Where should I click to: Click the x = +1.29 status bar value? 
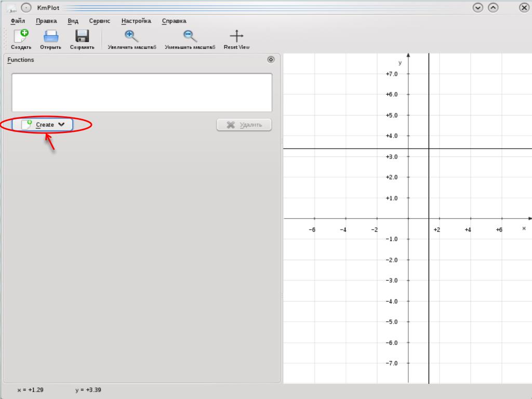point(31,390)
